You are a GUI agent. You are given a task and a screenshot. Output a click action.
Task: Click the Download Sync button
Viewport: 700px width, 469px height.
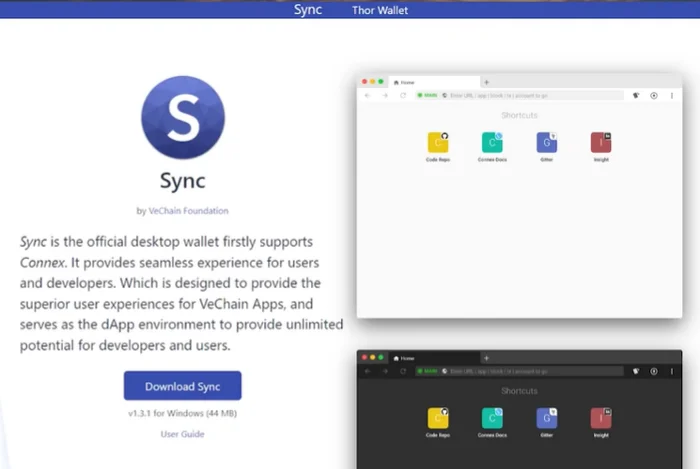tap(183, 386)
